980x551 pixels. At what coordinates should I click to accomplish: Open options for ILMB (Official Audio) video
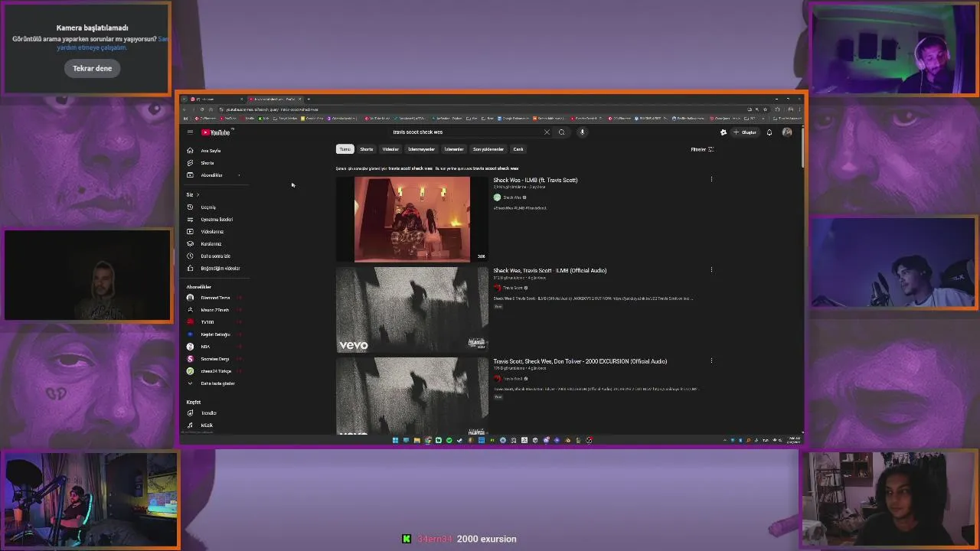pos(711,270)
